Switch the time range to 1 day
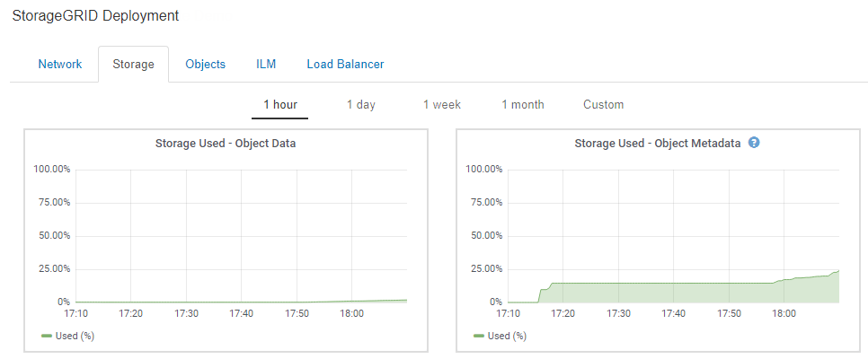The width and height of the screenshot is (868, 359). click(x=361, y=105)
